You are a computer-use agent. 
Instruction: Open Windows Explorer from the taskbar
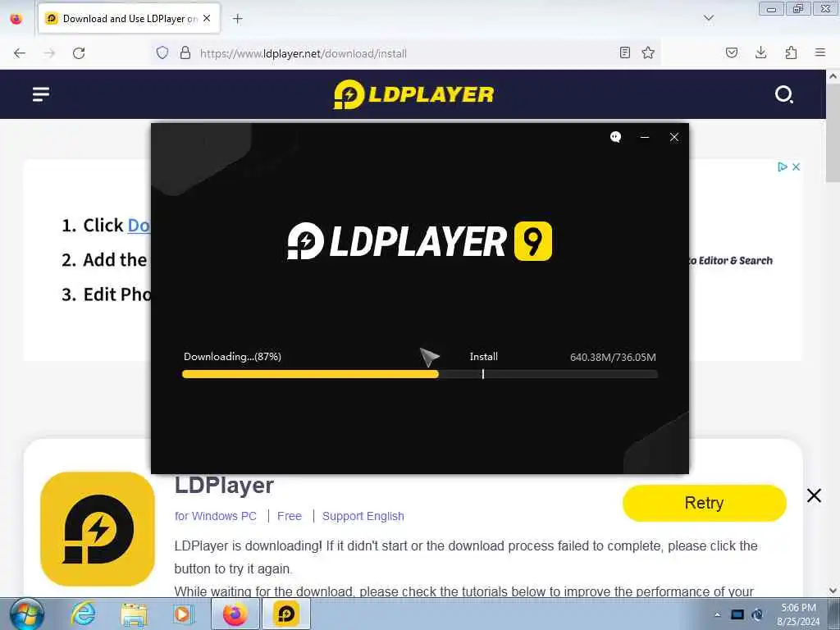134,614
